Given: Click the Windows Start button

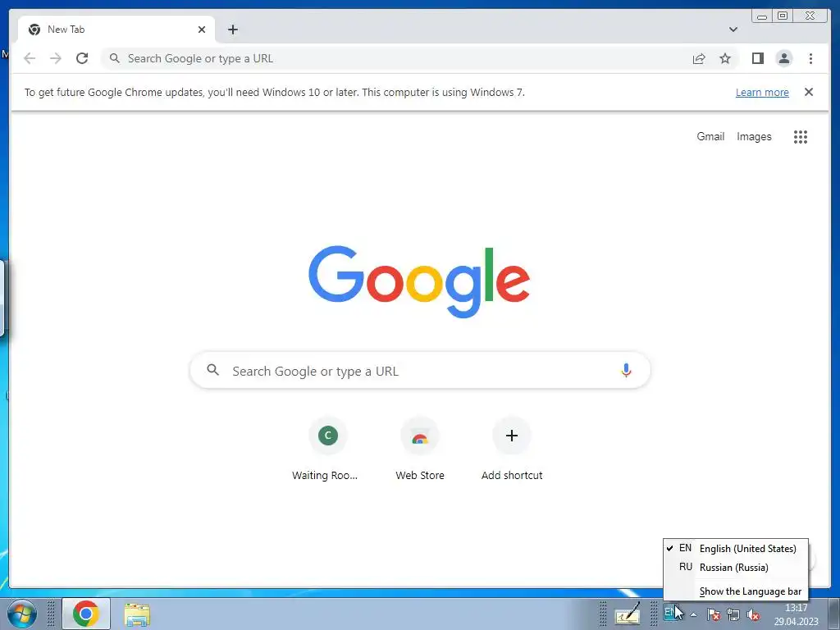Looking at the screenshot, I should [22, 614].
